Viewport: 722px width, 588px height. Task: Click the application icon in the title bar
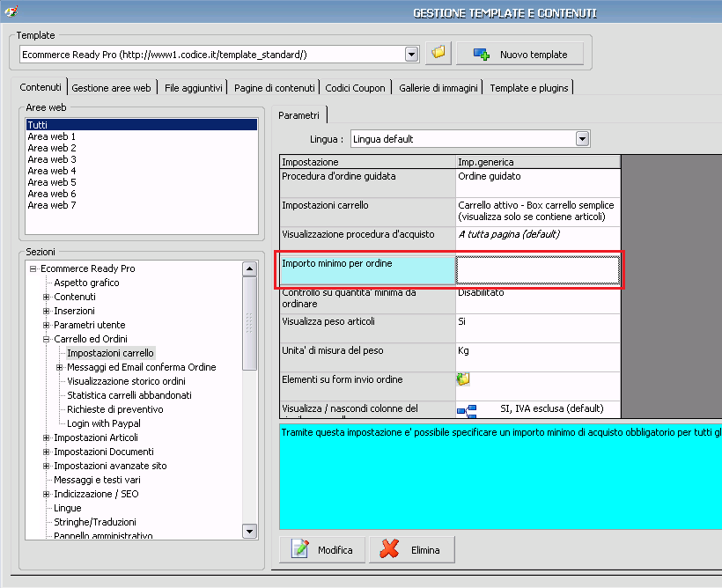point(11,11)
